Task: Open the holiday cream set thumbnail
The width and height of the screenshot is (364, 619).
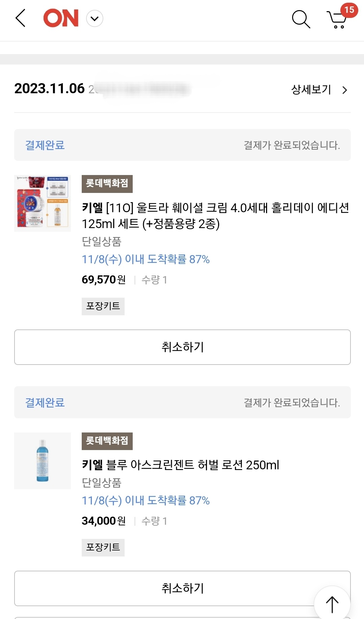Action: pos(43,203)
